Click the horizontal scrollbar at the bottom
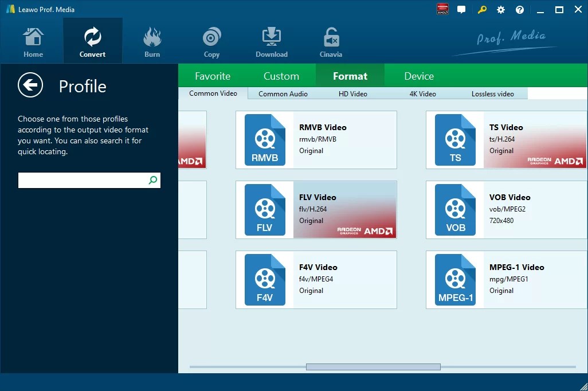This screenshot has width=588, height=391. coord(373,366)
